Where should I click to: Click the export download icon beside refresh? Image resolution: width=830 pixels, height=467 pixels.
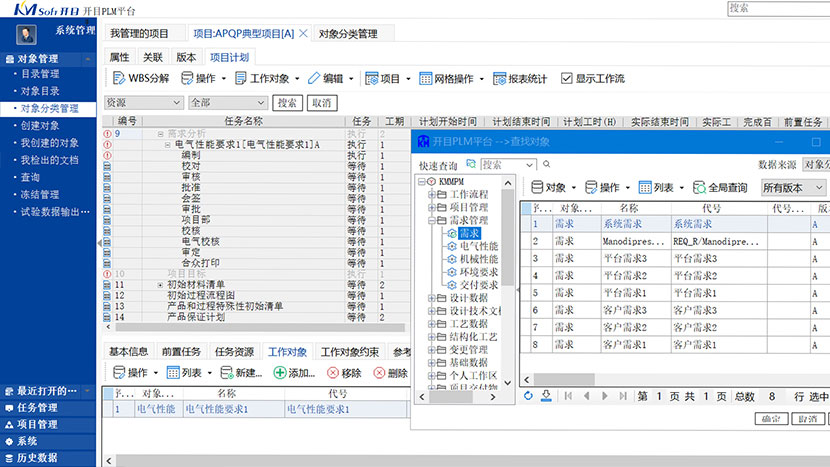click(x=546, y=396)
